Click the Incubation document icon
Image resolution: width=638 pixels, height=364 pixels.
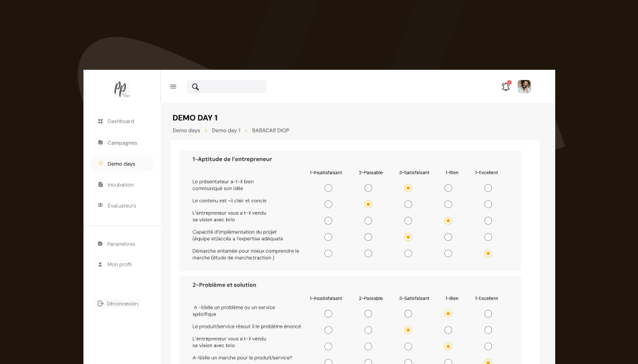(100, 184)
